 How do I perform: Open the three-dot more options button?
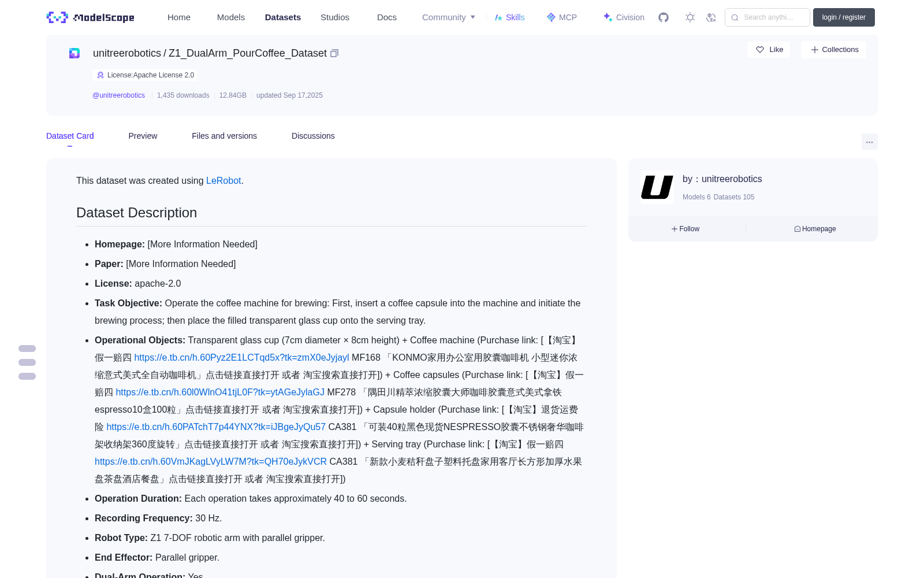(x=869, y=142)
